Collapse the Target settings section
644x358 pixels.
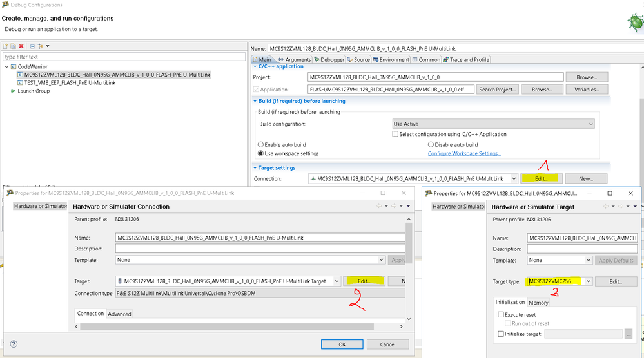pyautogui.click(x=255, y=168)
